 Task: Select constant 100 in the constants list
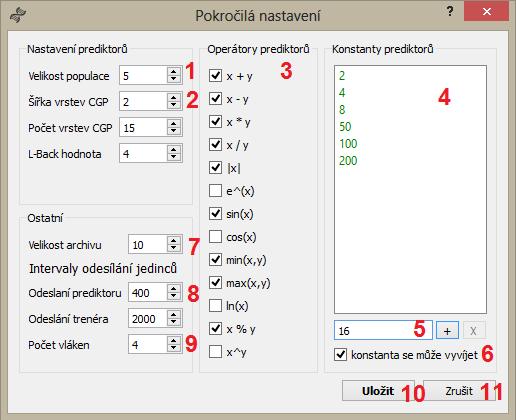tap(410, 144)
